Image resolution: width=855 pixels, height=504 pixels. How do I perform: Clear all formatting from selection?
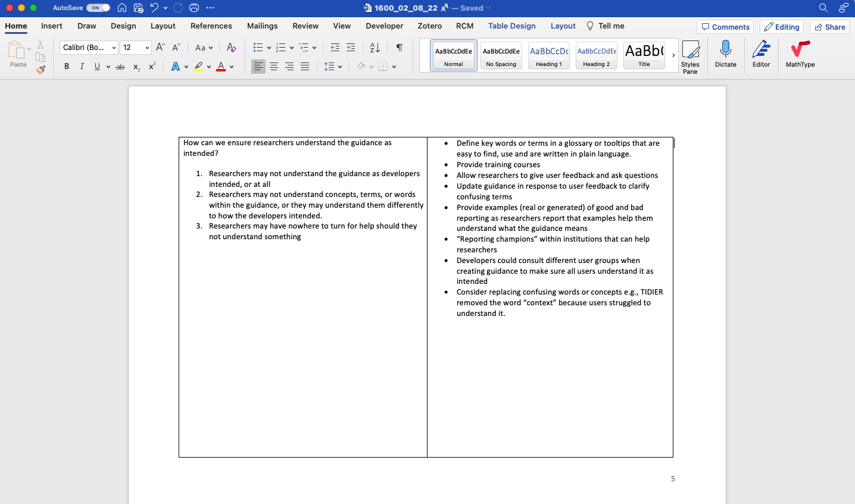click(x=232, y=48)
